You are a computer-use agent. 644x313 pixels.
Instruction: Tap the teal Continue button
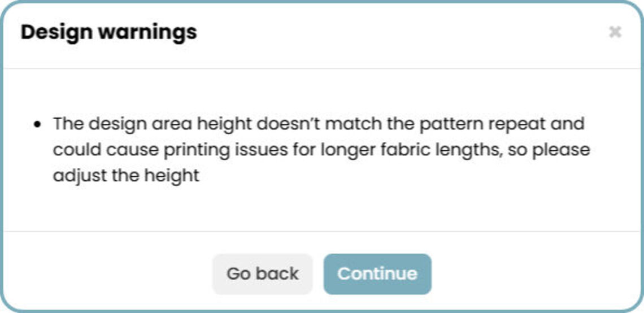coord(377,274)
